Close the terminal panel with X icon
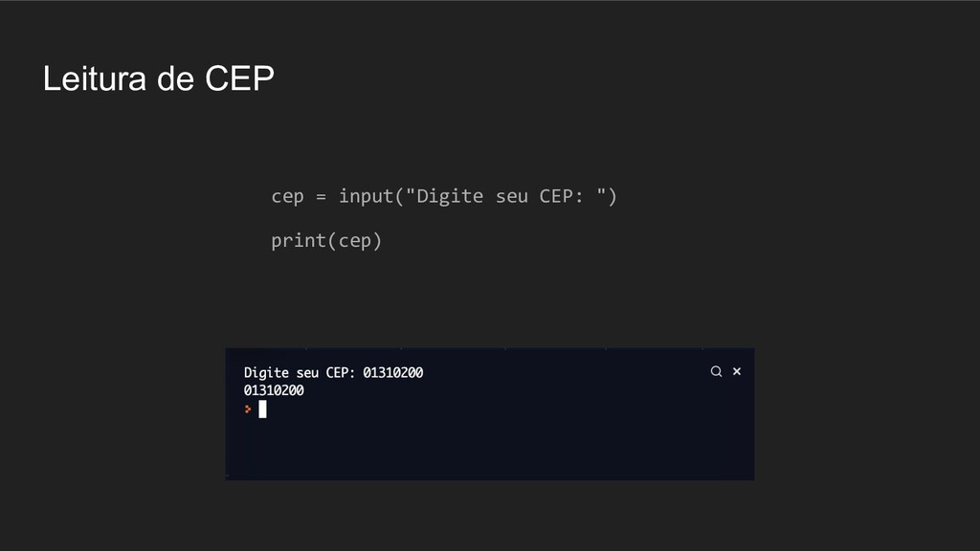Screen dimensions: 980x551 click(x=737, y=371)
